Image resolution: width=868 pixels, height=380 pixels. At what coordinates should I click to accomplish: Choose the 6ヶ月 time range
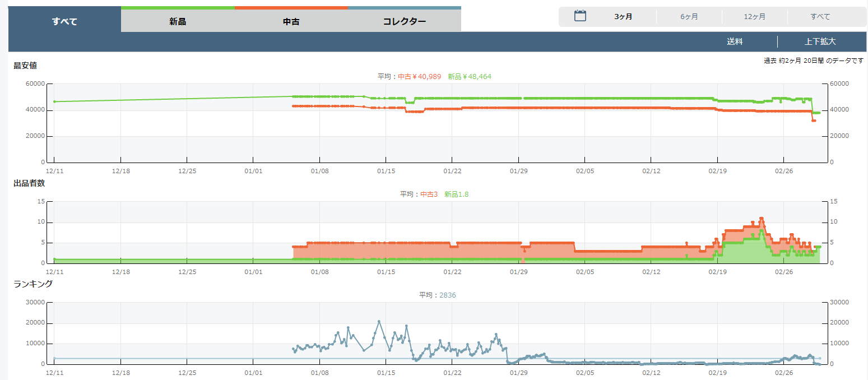(689, 17)
